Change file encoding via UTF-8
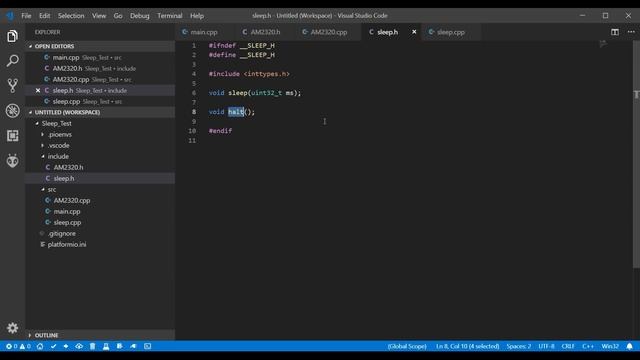The image size is (640, 360). (x=546, y=346)
